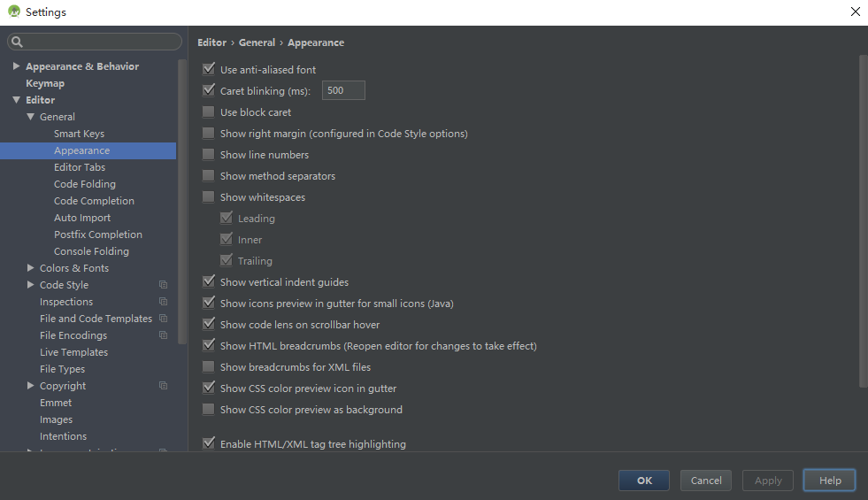Click the icon next to File and Code Templates
868x500 pixels.
[163, 319]
